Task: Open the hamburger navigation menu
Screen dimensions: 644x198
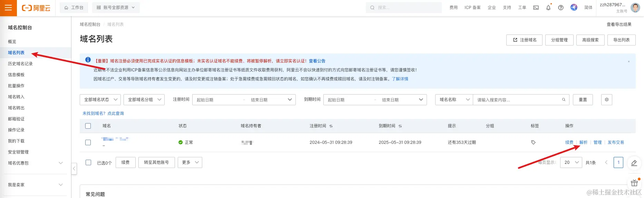Action: (8, 8)
